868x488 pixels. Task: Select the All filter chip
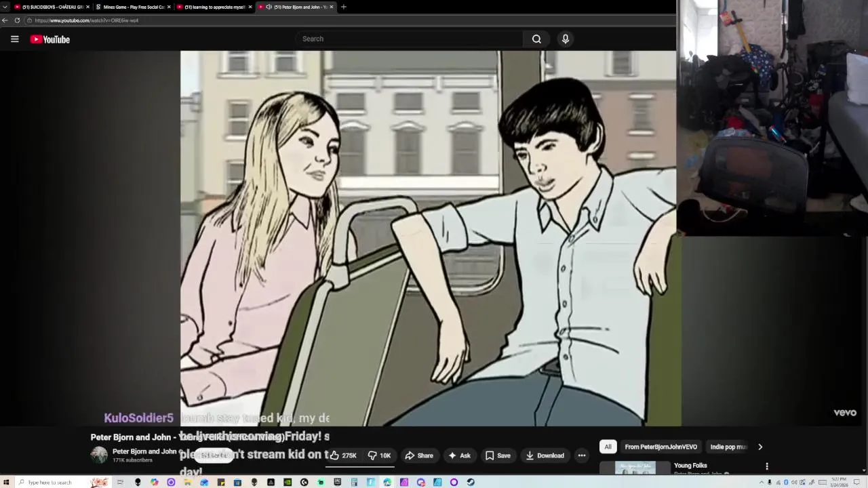[x=608, y=447]
